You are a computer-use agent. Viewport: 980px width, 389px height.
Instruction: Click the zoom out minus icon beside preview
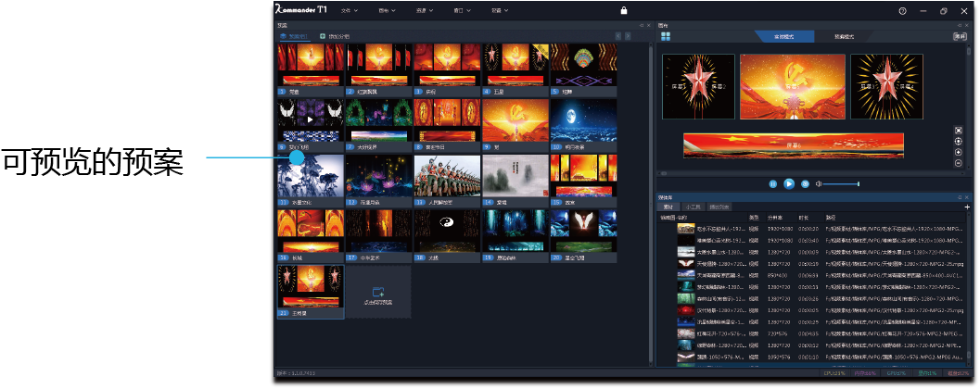pos(958,164)
